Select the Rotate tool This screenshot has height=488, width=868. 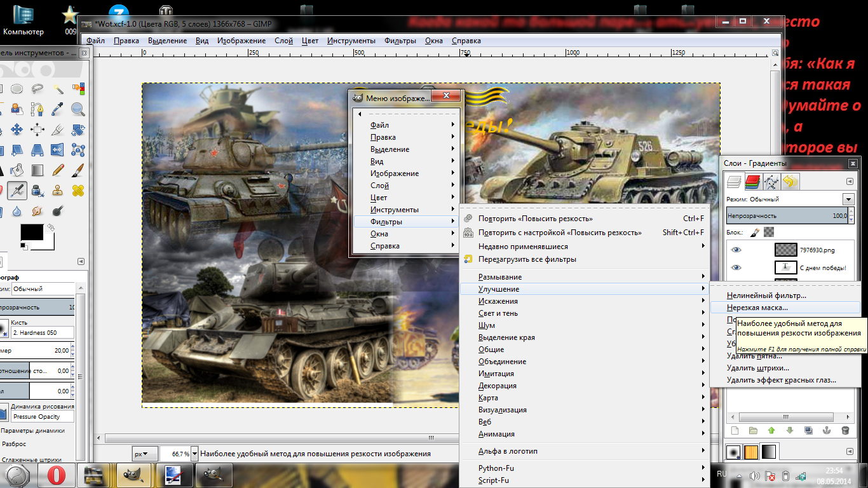(x=78, y=130)
